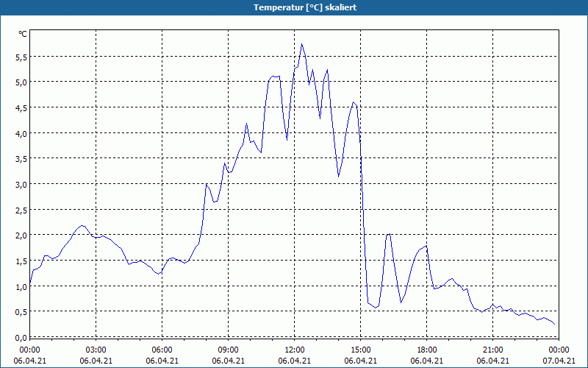The width and height of the screenshot is (588, 368).
Task: Select the 21:00 time marker
Action: [492, 350]
